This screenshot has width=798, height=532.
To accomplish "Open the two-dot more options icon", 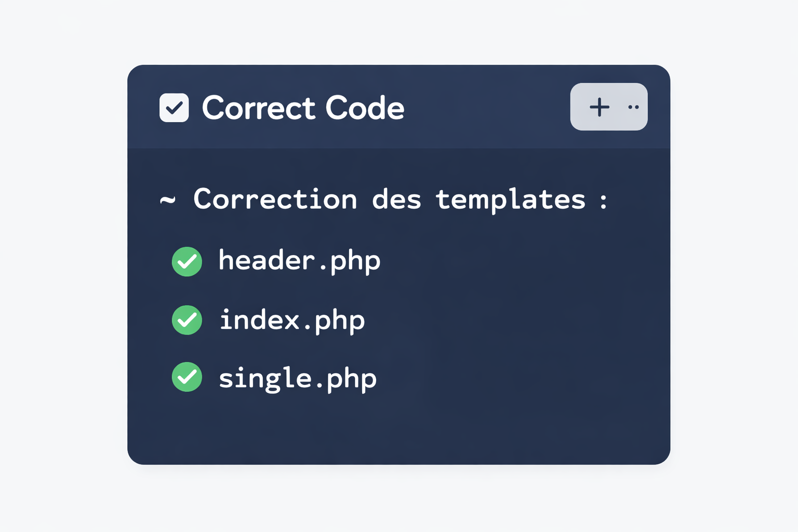I will pos(633,107).
